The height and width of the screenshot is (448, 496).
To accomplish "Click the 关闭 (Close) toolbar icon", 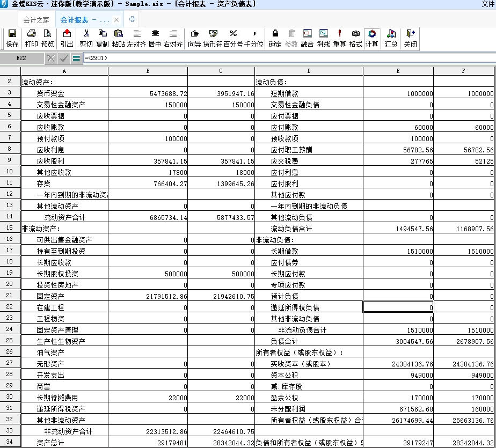I will 410,38.
